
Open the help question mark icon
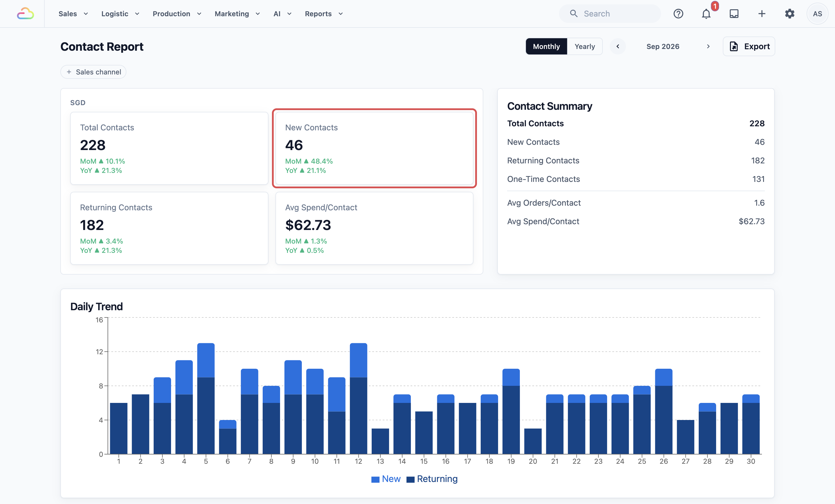[x=678, y=14]
